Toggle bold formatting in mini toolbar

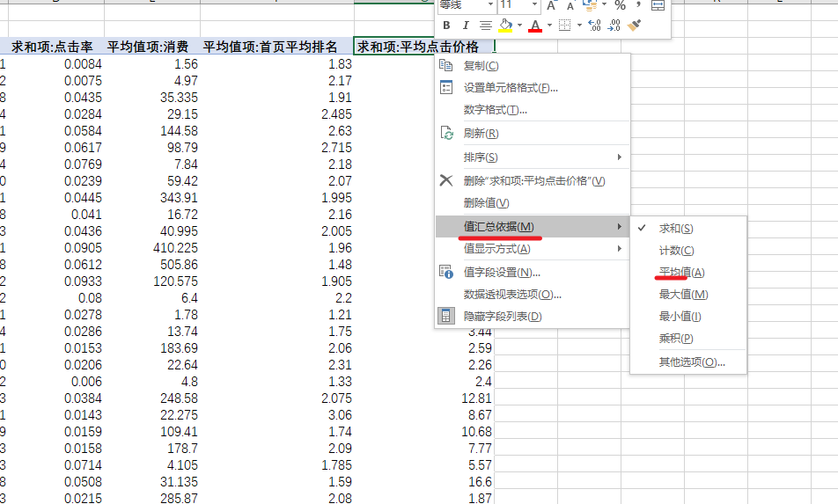click(x=446, y=26)
